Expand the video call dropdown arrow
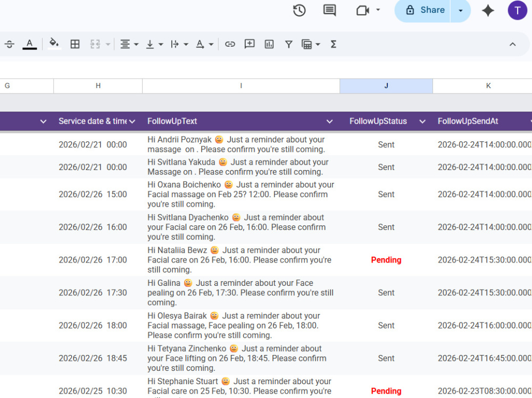The image size is (532, 398). click(x=378, y=10)
